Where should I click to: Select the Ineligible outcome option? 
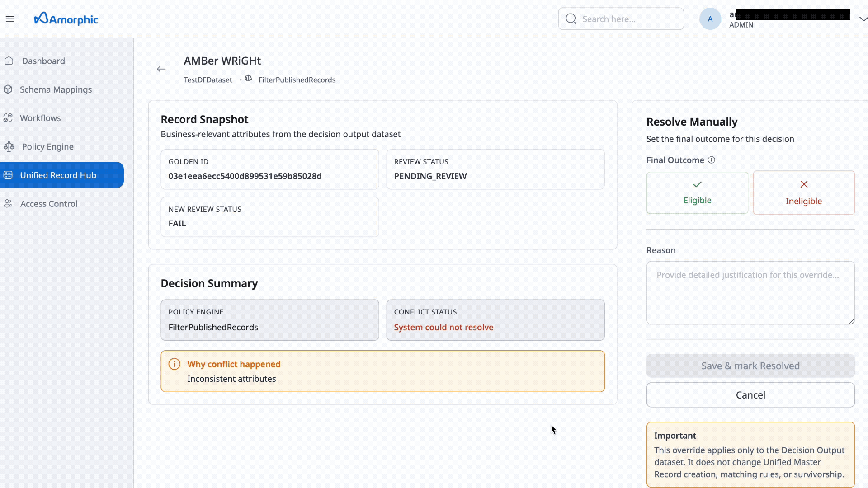tap(803, 192)
